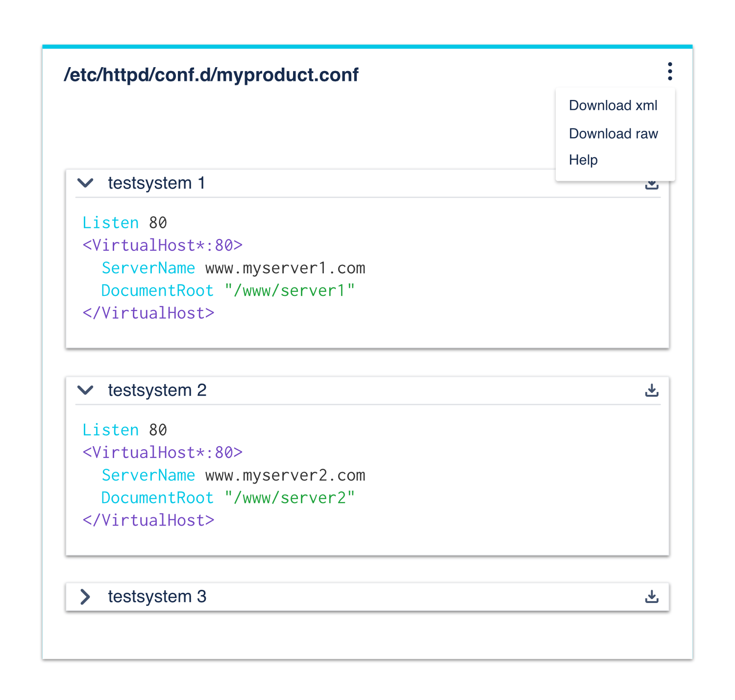The height and width of the screenshot is (700, 735).
Task: Click www.myserver2.com in the config
Action: click(x=285, y=476)
